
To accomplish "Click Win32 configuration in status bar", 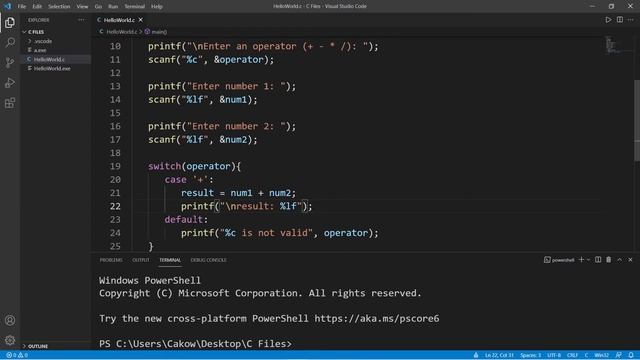I will 602,355.
